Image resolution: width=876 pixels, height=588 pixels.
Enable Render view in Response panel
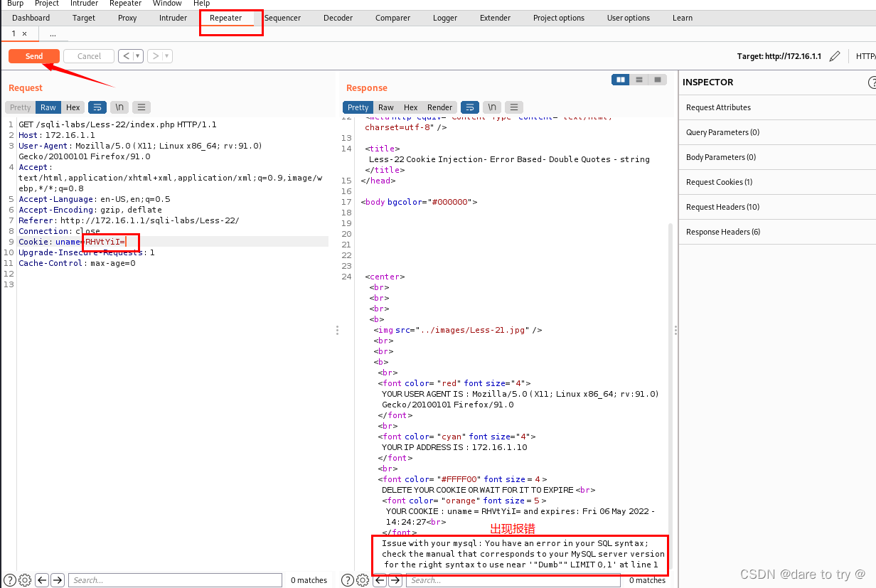[x=439, y=107]
